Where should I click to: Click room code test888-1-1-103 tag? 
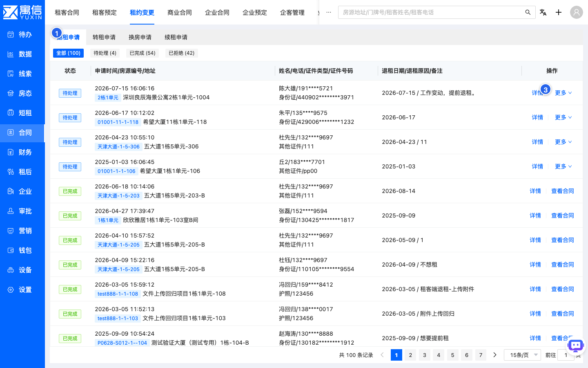[118, 319]
